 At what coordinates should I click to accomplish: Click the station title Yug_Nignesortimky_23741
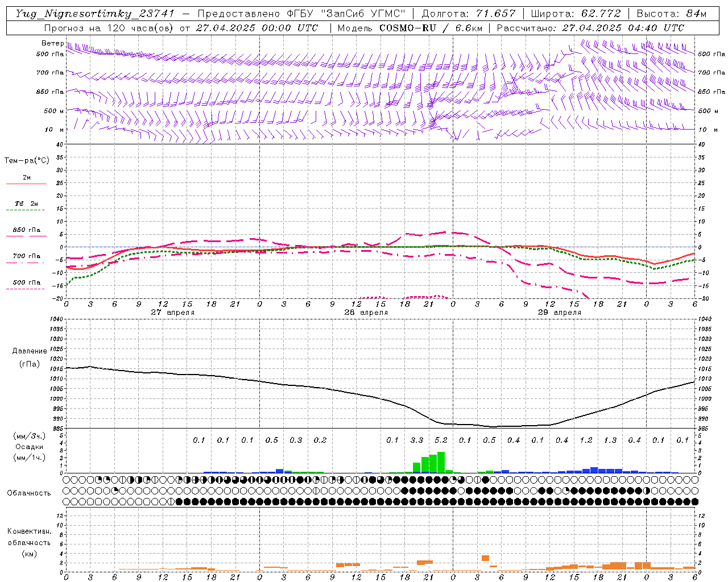[x=95, y=14]
